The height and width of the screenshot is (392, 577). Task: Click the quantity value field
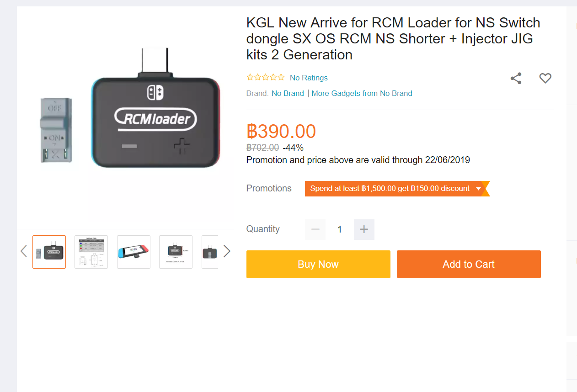340,229
